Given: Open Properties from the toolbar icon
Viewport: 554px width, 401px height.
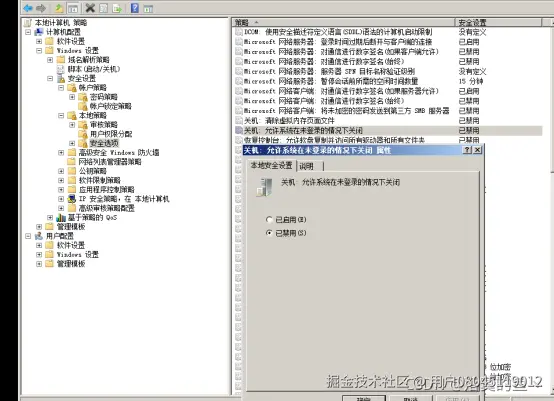Looking at the screenshot, I should click(104, 8).
